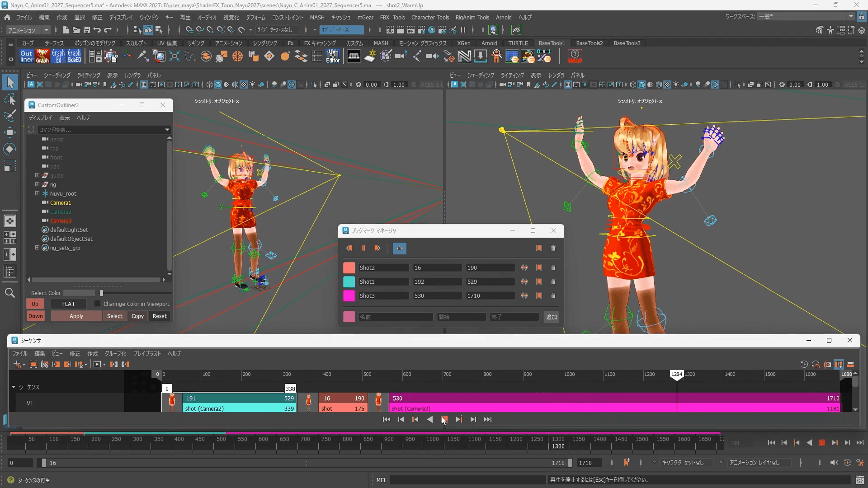Open the Graph Ed shelf button
Screen dimensions: 868x488
[x=58, y=56]
